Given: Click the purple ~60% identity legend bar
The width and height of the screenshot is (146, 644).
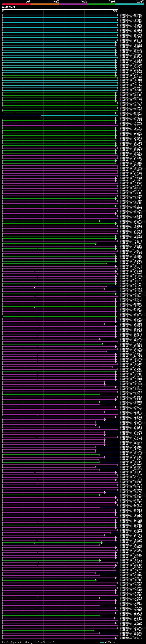Looking at the screenshot, I should point(73,4).
